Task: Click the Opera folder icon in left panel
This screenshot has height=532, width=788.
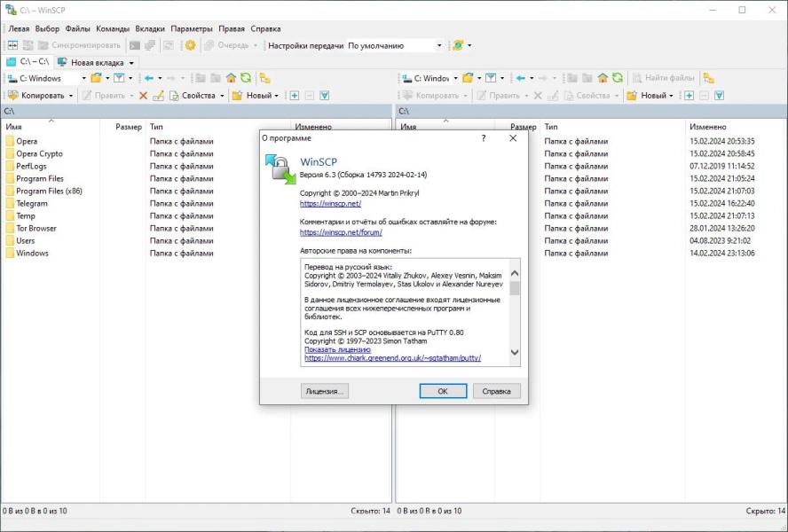Action: [10, 141]
